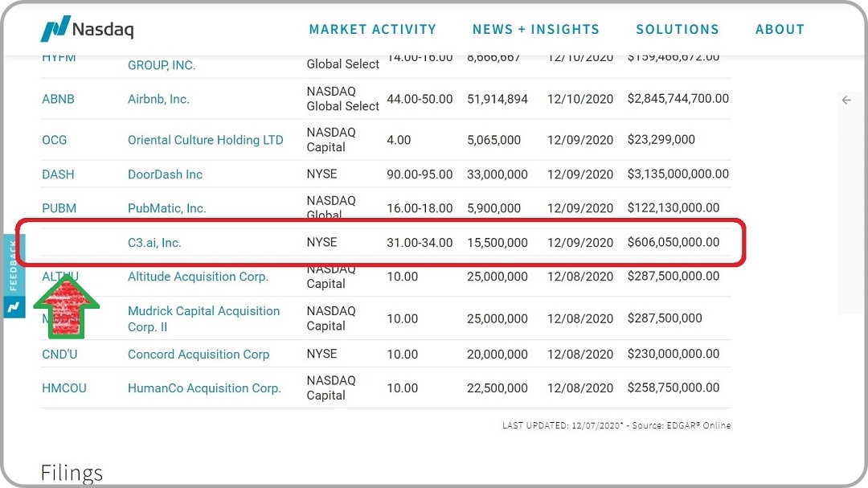Select Airbnb expected date 12/10/2020
Screen dimensions: 868x488
pos(580,99)
